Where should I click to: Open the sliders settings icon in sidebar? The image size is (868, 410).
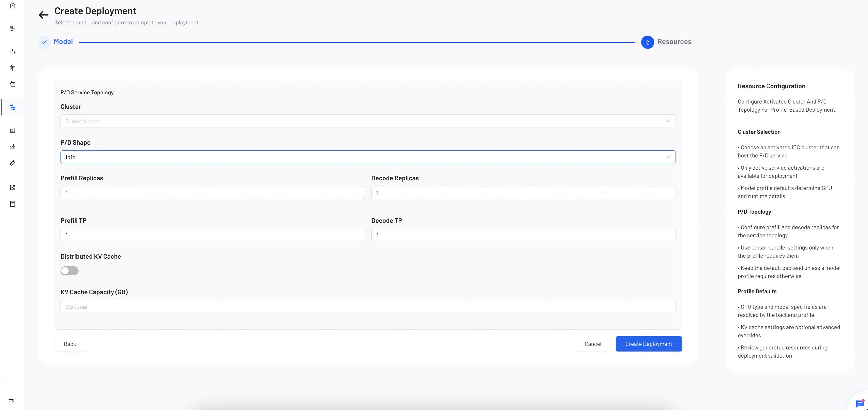[12, 147]
